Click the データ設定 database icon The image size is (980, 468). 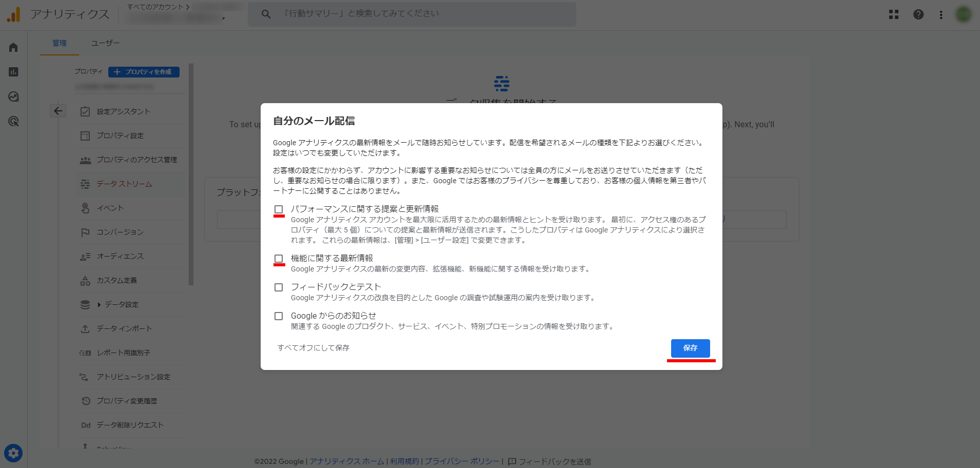click(x=85, y=304)
